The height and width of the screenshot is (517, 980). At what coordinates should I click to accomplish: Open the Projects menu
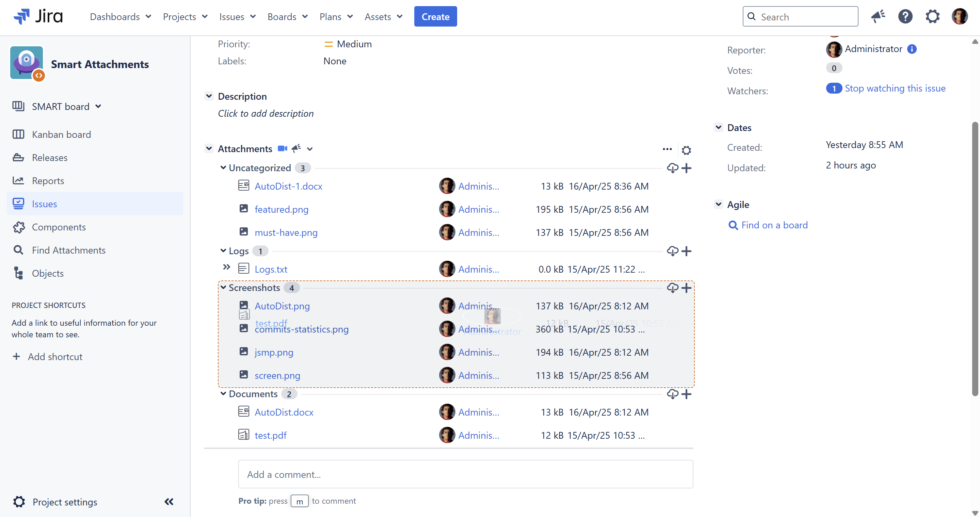[x=185, y=17]
